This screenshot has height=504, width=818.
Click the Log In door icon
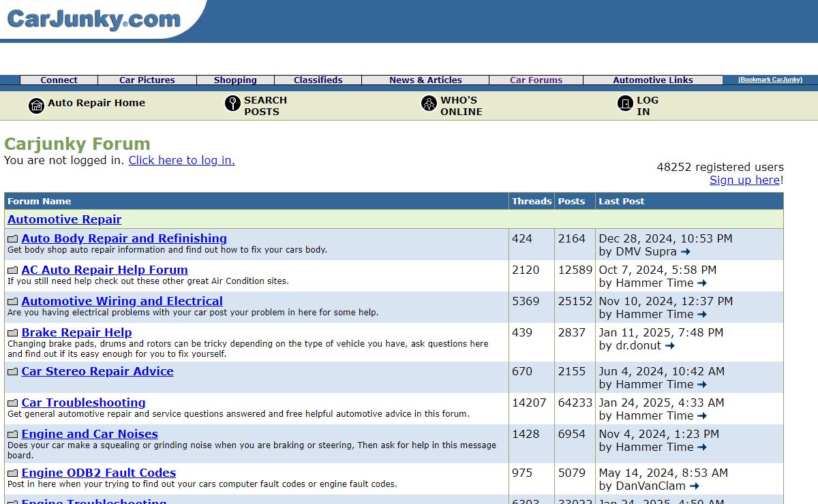point(625,104)
